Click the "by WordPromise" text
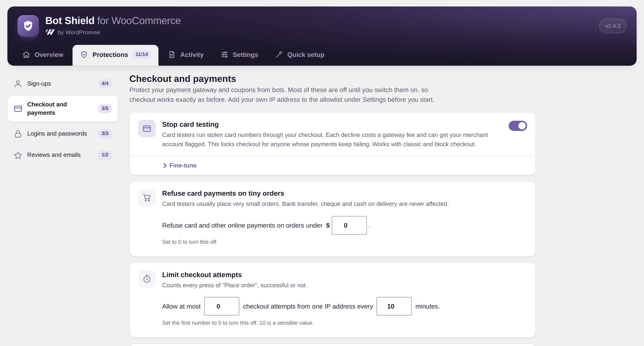The image size is (644, 346). [79, 32]
